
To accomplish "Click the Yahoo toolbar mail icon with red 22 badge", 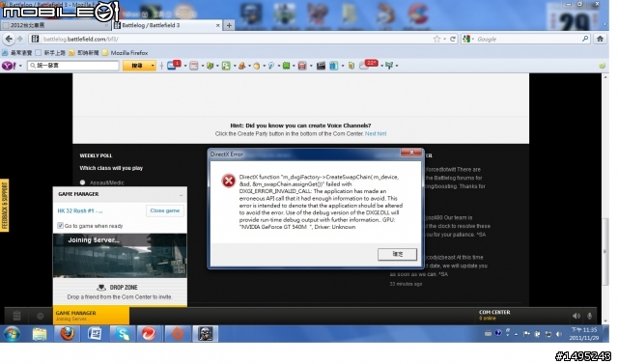I will [x=368, y=65].
